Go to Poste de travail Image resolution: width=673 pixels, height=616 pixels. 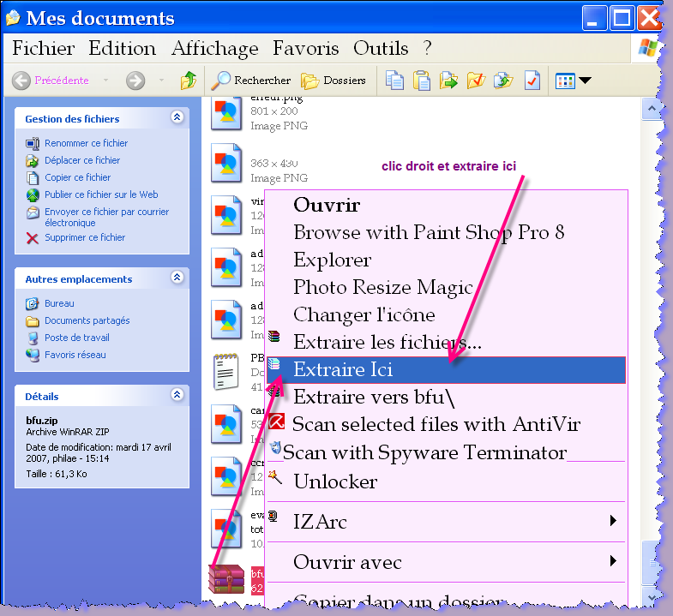point(76,338)
